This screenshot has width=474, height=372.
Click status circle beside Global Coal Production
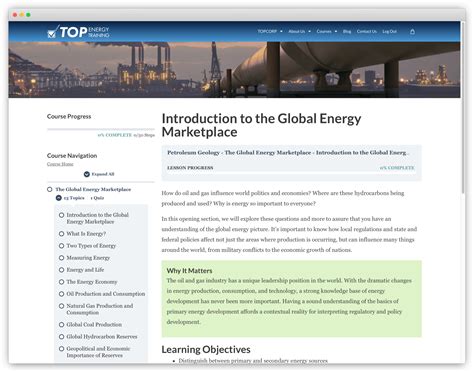[62, 324]
